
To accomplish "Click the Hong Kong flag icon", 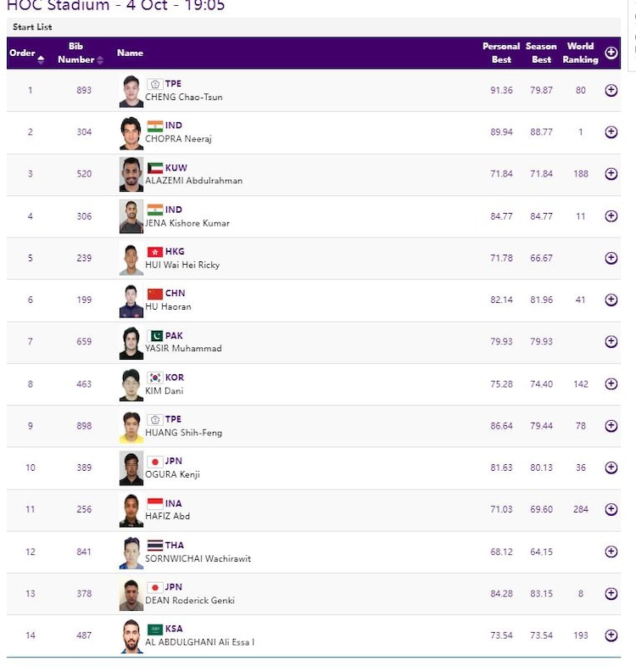I will coord(154,252).
